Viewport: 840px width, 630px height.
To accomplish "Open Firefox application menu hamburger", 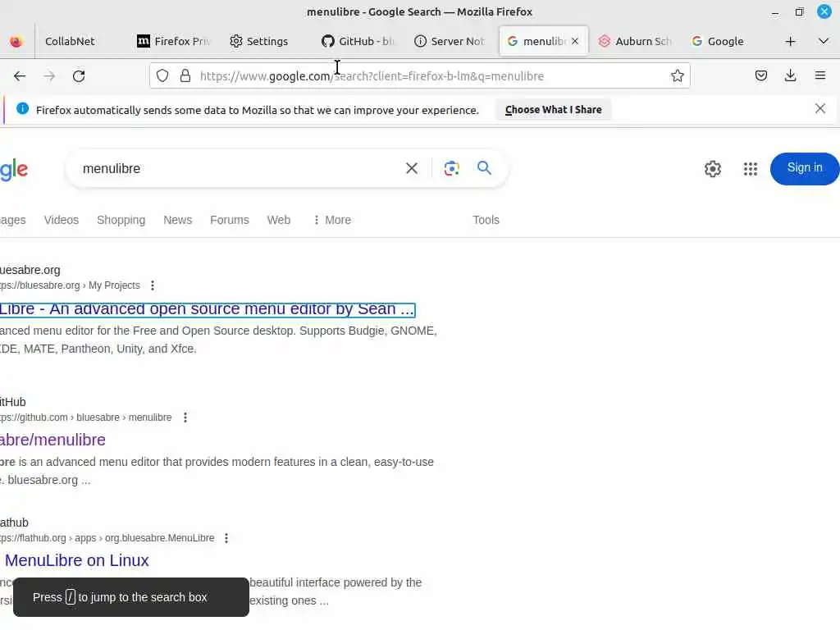I will [820, 76].
